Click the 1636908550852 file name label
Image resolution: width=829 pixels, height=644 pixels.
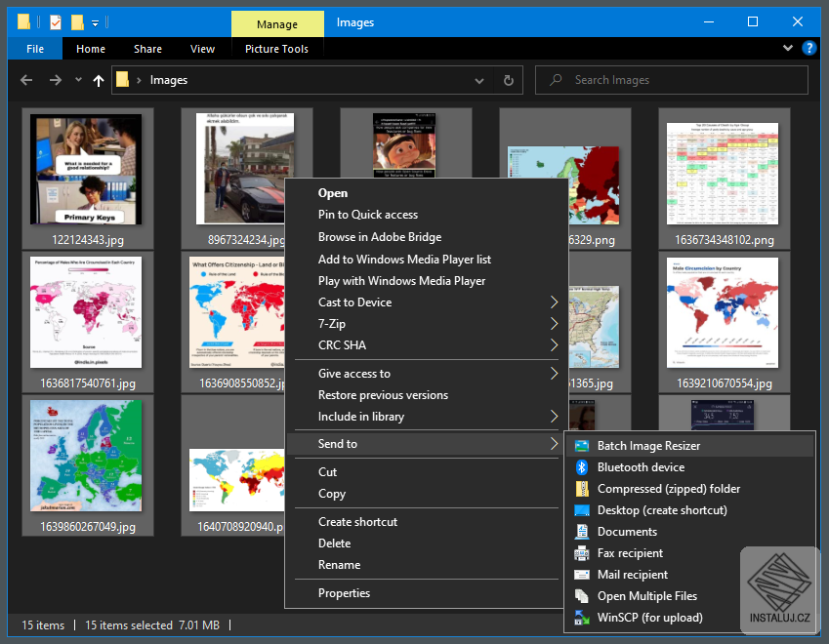point(242,383)
